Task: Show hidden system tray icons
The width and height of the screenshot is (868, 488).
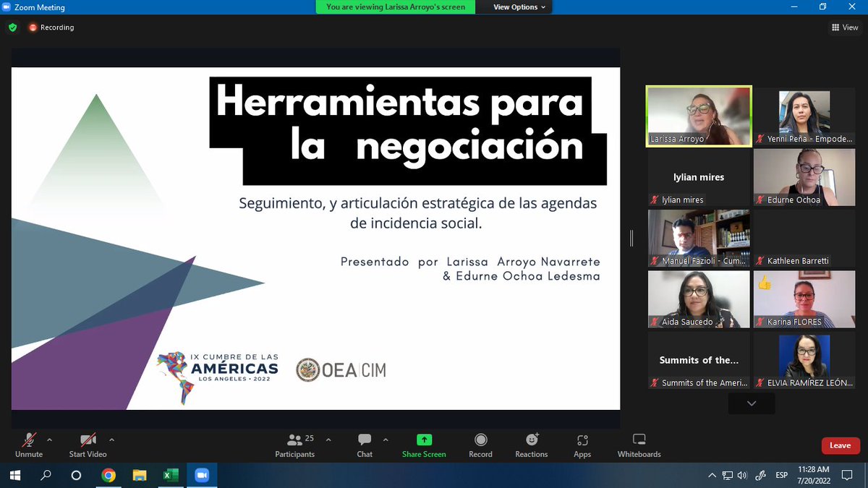Action: coord(713,475)
